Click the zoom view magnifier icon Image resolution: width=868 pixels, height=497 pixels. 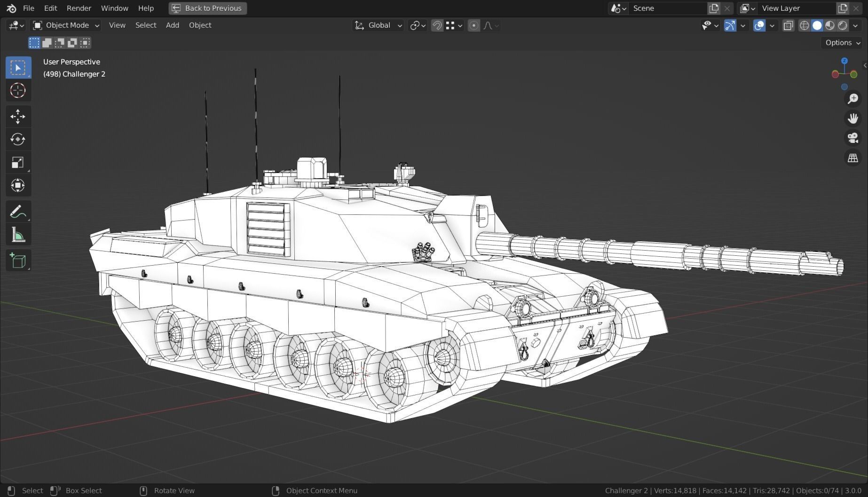point(852,99)
